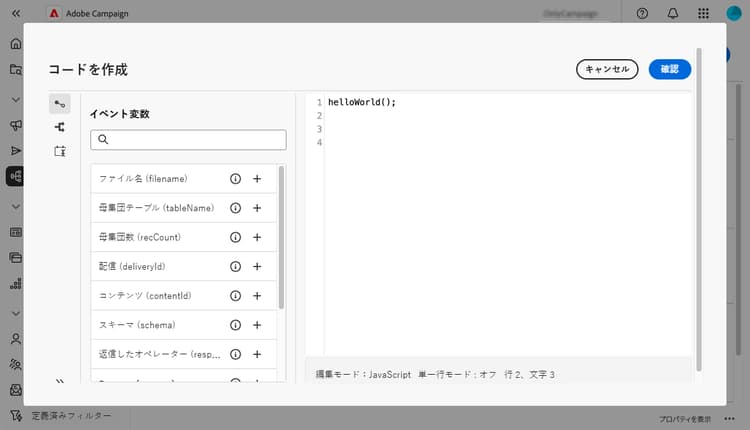Expand the navigation section below Explorer
The height and width of the screenshot is (430, 750).
coord(16,100)
